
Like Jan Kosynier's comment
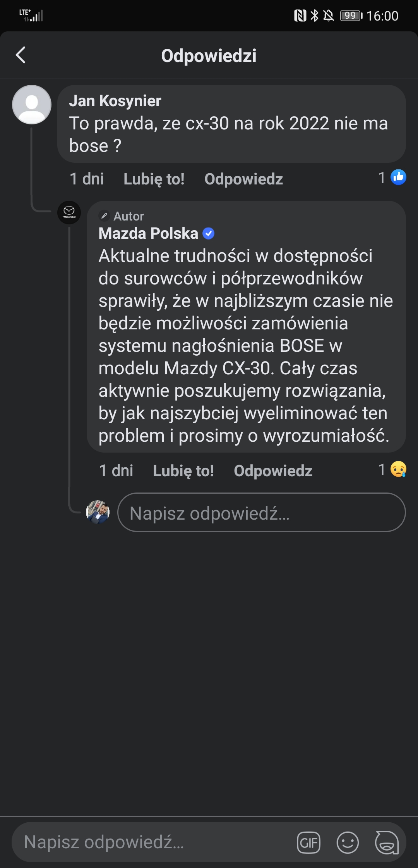point(154,179)
